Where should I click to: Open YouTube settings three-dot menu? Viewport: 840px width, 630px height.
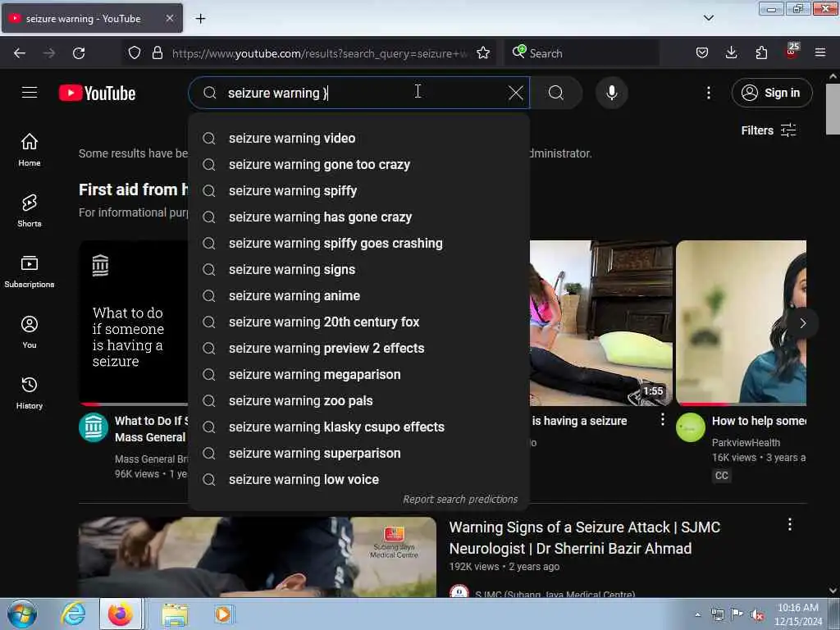coord(708,93)
